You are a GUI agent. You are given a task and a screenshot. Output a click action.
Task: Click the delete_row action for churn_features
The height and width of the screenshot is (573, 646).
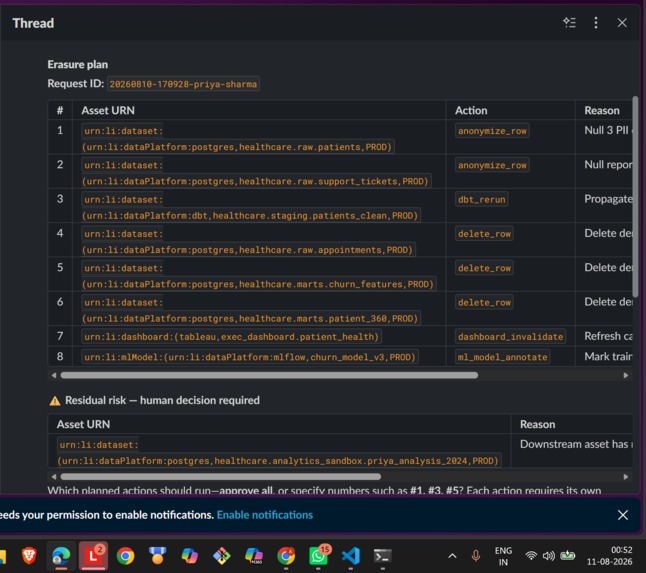pos(484,268)
